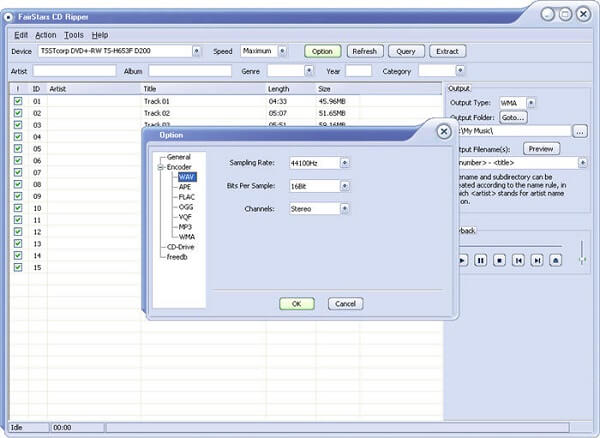Click the output folder path field
The image size is (600, 438).
(x=514, y=131)
